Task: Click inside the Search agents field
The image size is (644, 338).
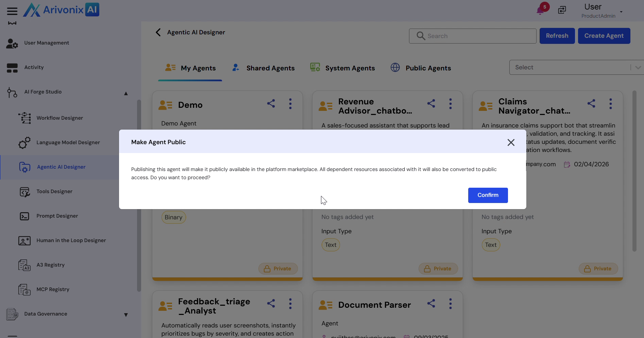Action: pos(472,36)
